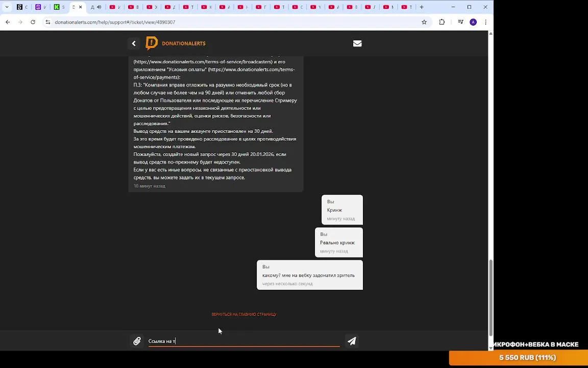Click the back chevron beside the DonationAlerts logo

tap(134, 43)
